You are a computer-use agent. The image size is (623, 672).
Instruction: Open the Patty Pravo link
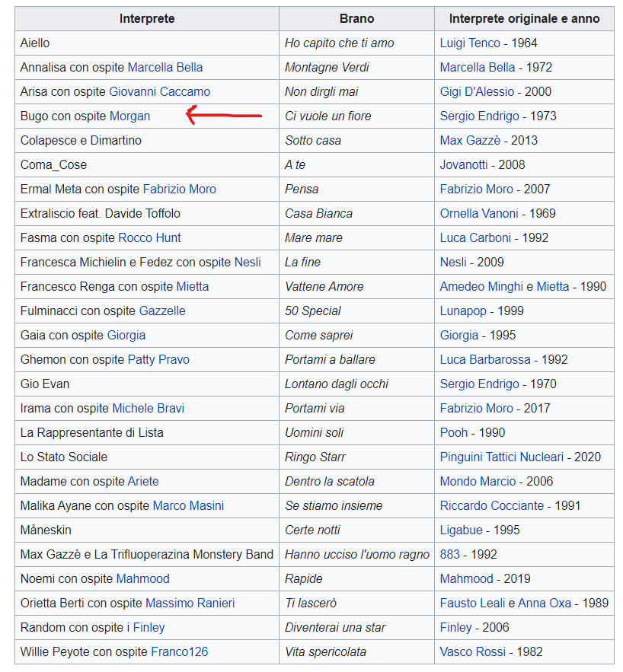pyautogui.click(x=158, y=360)
